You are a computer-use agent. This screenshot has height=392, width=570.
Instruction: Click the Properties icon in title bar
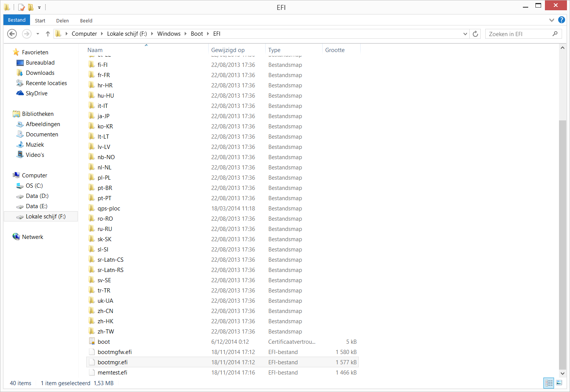[x=21, y=7]
